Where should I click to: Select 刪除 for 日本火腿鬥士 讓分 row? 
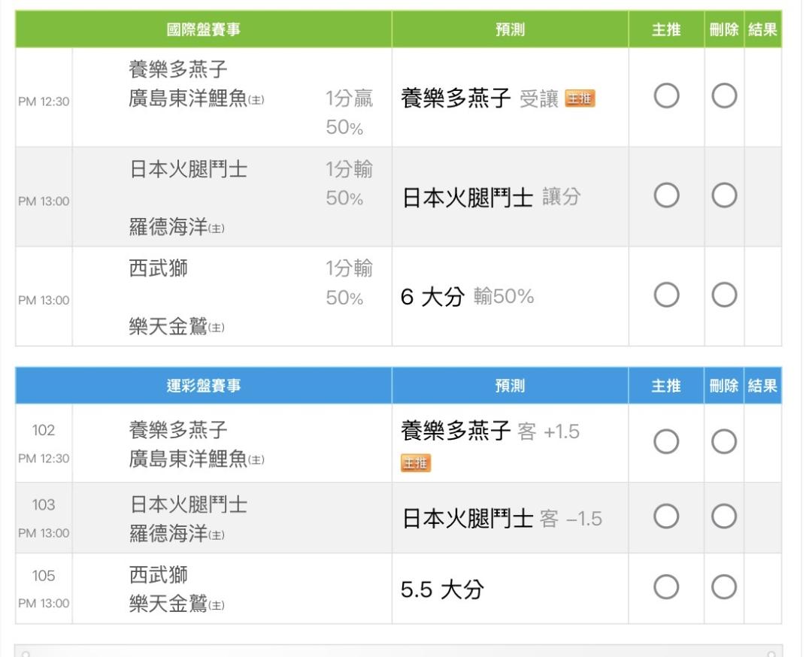(x=724, y=196)
